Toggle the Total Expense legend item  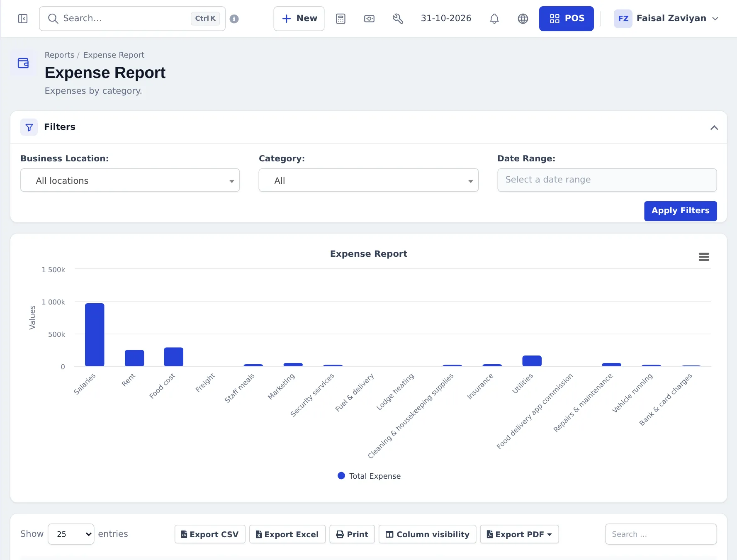pos(369,476)
